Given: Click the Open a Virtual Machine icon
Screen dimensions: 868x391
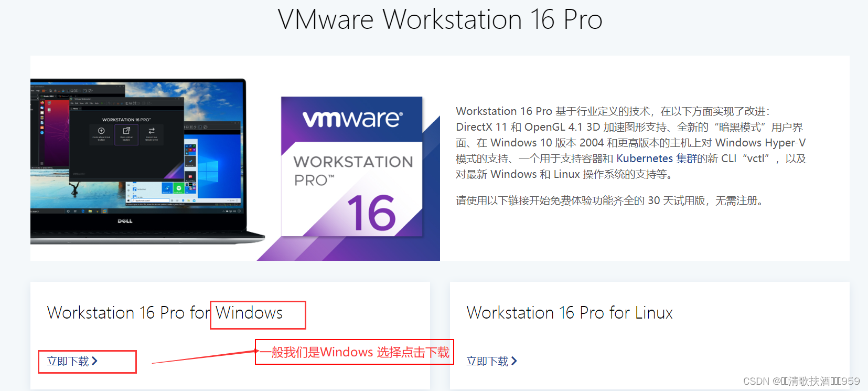Looking at the screenshot, I should [126, 131].
